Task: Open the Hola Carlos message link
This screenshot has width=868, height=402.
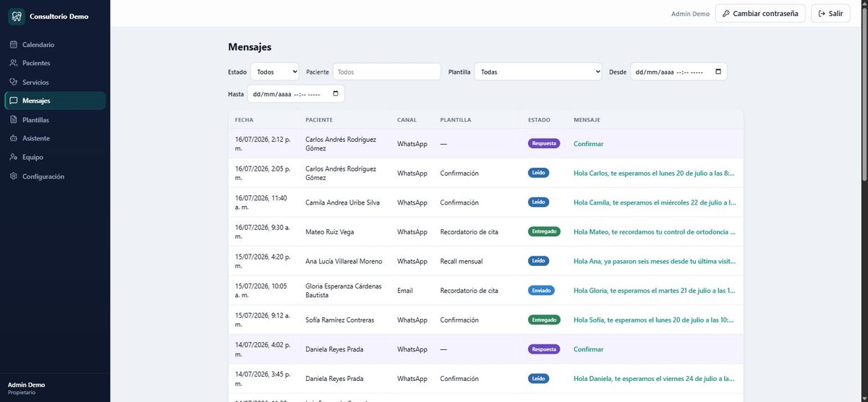Action: pyautogui.click(x=655, y=174)
